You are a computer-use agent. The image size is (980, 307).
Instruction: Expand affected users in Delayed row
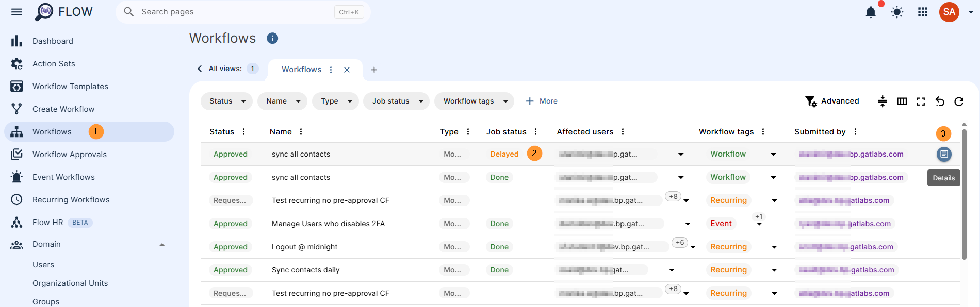coord(681,155)
